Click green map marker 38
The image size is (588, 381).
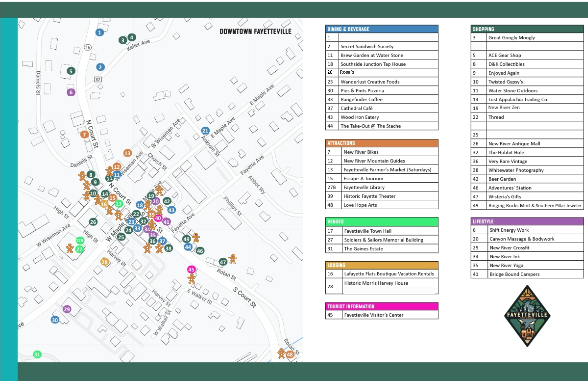click(168, 248)
